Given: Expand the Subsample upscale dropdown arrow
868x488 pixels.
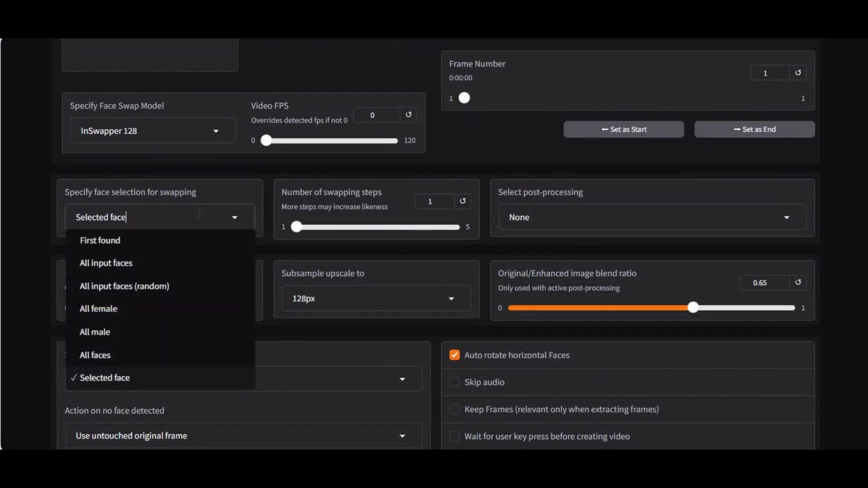Looking at the screenshot, I should point(451,299).
